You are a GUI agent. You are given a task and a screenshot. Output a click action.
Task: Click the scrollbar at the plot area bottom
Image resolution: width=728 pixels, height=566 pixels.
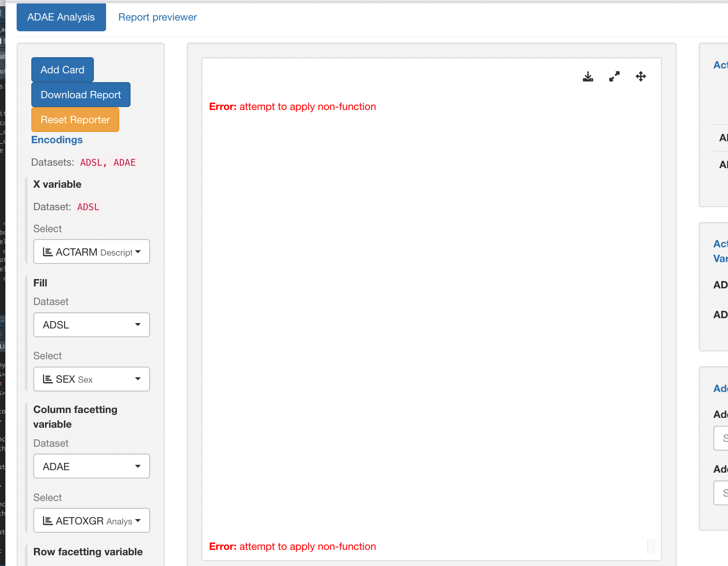650,545
